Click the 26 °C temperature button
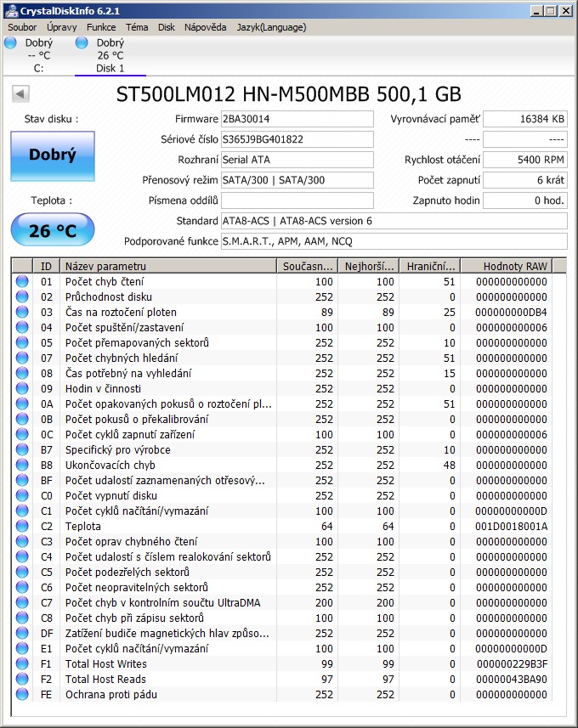Viewport: 578px width, 728px height. click(53, 230)
